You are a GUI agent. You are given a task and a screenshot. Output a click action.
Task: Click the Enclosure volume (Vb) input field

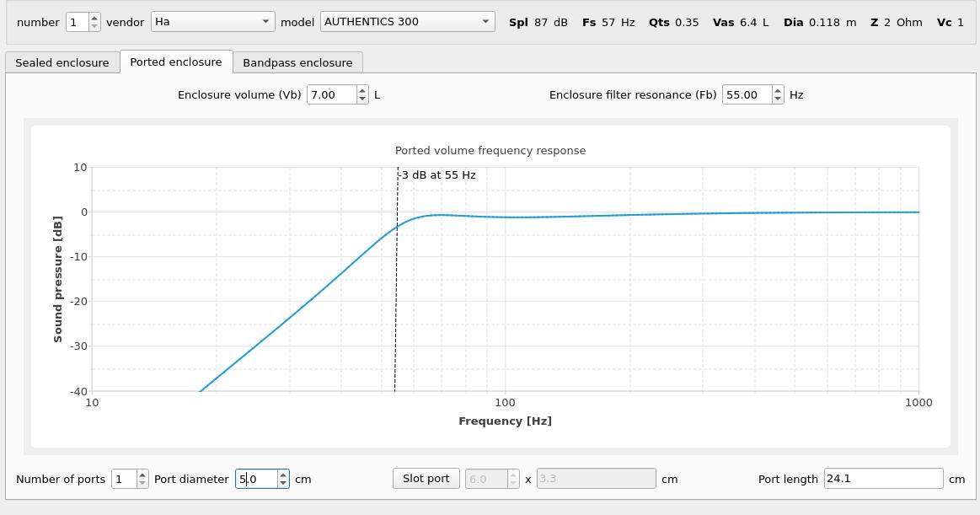pyautogui.click(x=331, y=95)
